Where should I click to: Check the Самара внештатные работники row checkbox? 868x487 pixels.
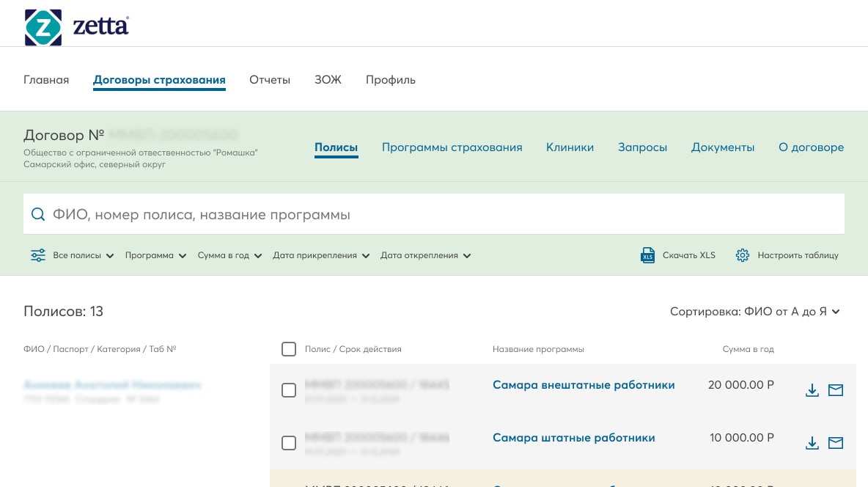pos(289,390)
